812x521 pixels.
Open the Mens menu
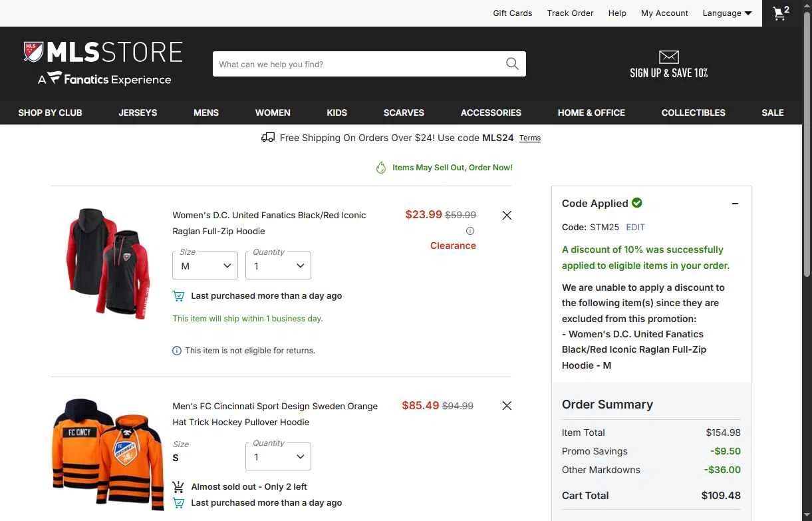[206, 112]
